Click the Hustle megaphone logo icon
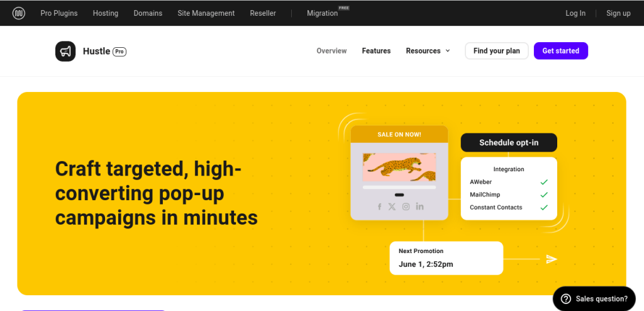This screenshot has width=644, height=311. pyautogui.click(x=65, y=51)
